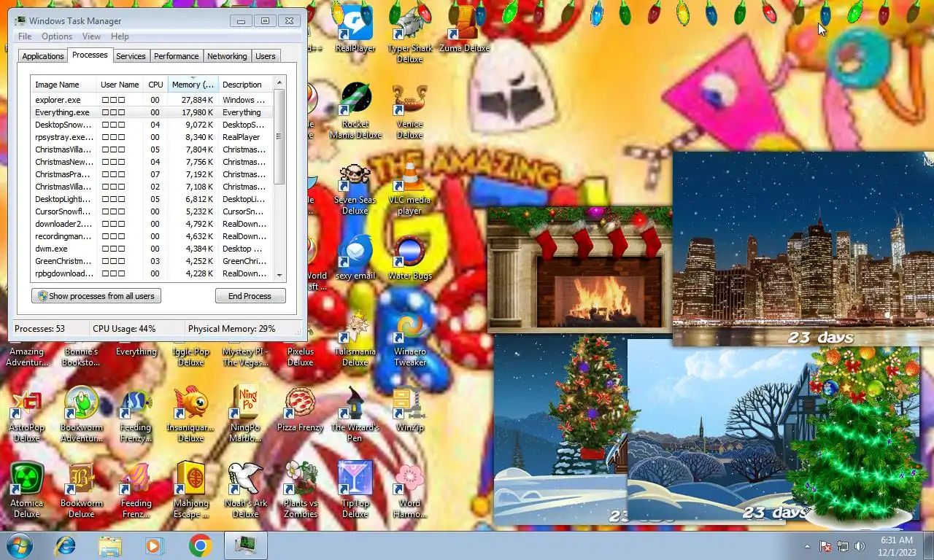Click the Atomica Deluxe icon
The image size is (934, 560).
click(27, 490)
